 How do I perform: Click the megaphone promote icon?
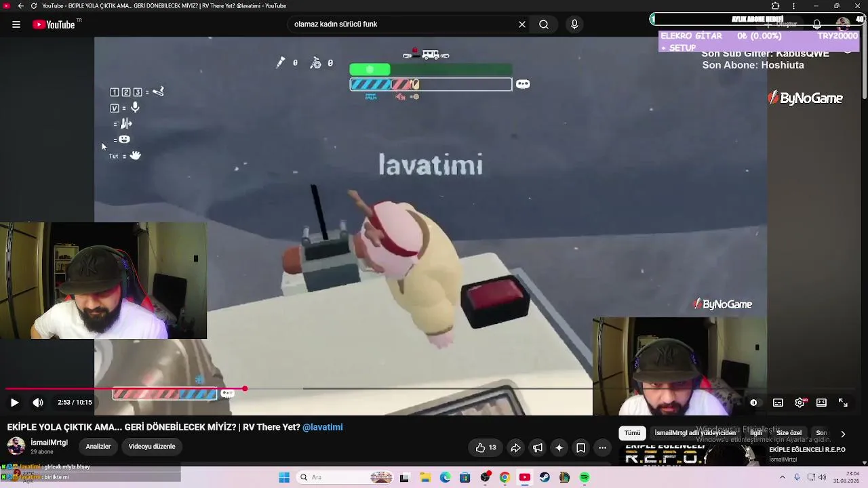pos(537,447)
